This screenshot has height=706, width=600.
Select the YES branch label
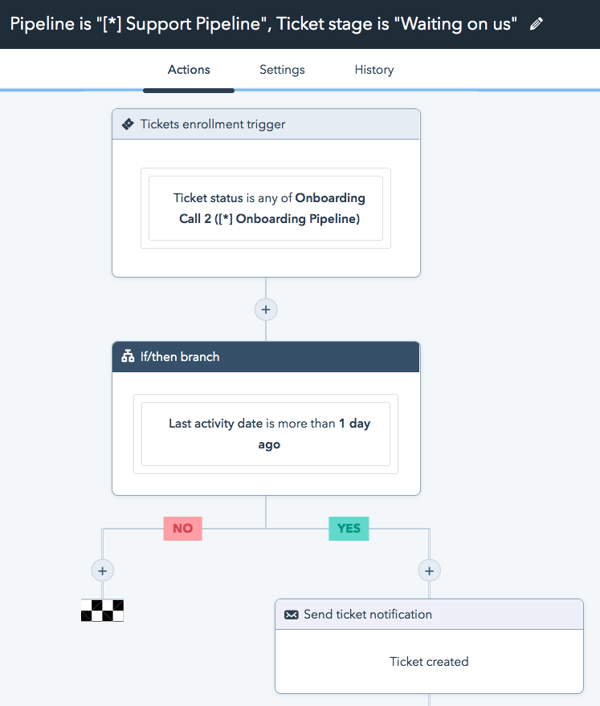[x=349, y=528]
